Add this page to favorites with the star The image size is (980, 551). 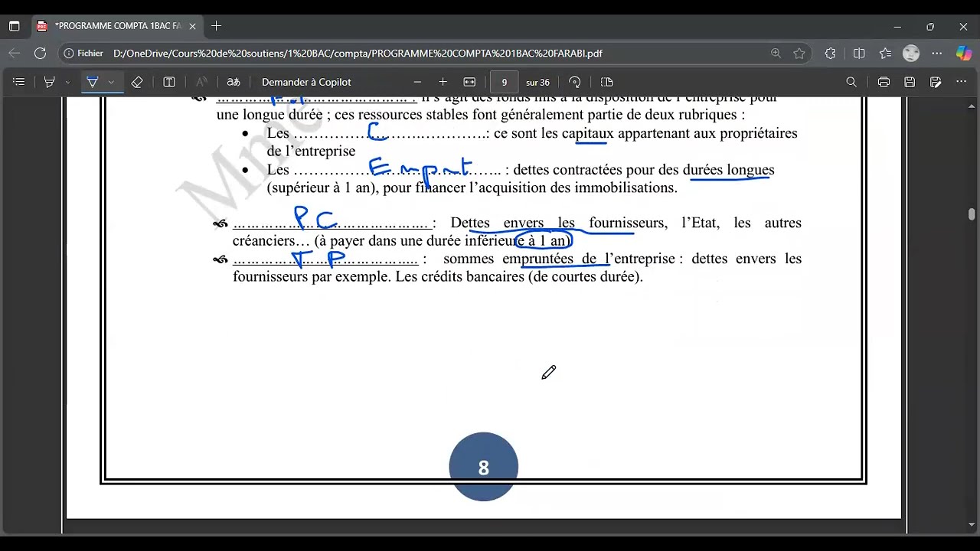pyautogui.click(x=799, y=54)
